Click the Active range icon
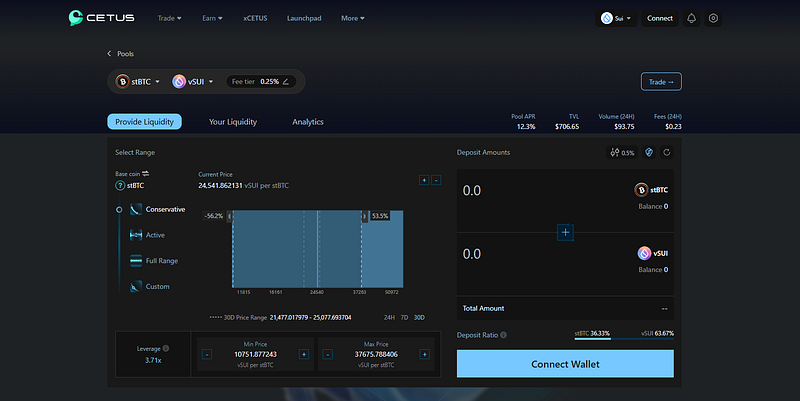This screenshot has height=401, width=800. [136, 235]
